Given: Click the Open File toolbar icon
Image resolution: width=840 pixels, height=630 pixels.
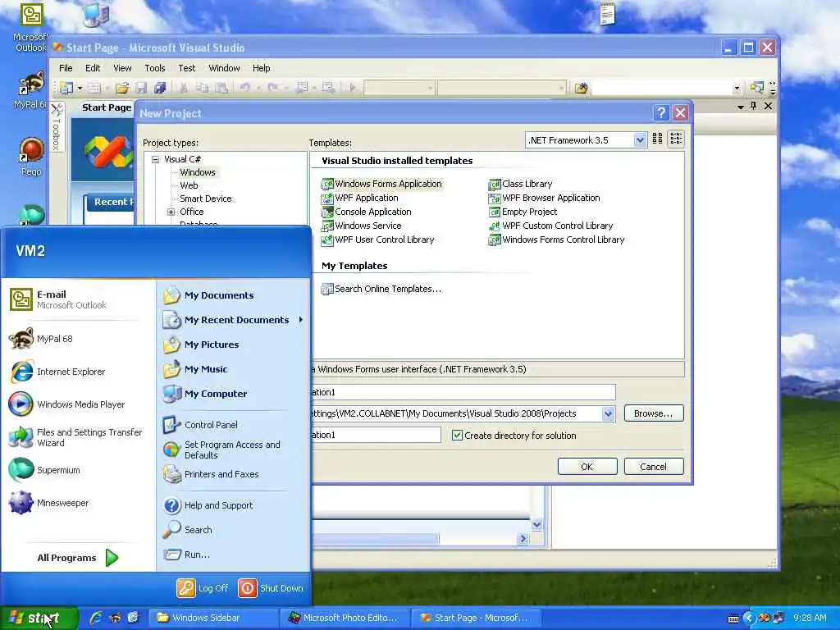Looking at the screenshot, I should click(x=122, y=87).
